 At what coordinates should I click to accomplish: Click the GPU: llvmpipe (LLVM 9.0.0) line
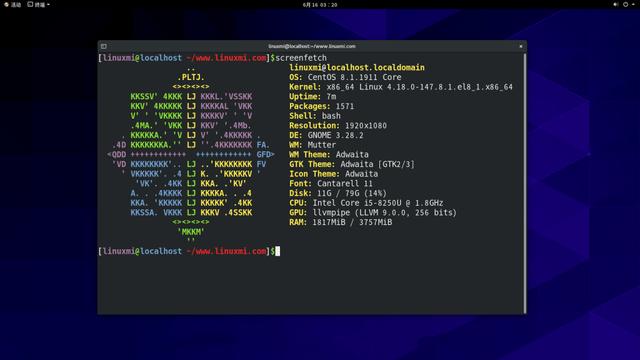373,213
